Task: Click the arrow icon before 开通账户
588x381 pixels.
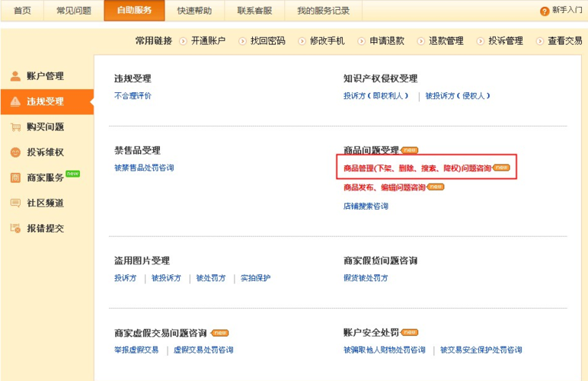Action: pyautogui.click(x=183, y=41)
